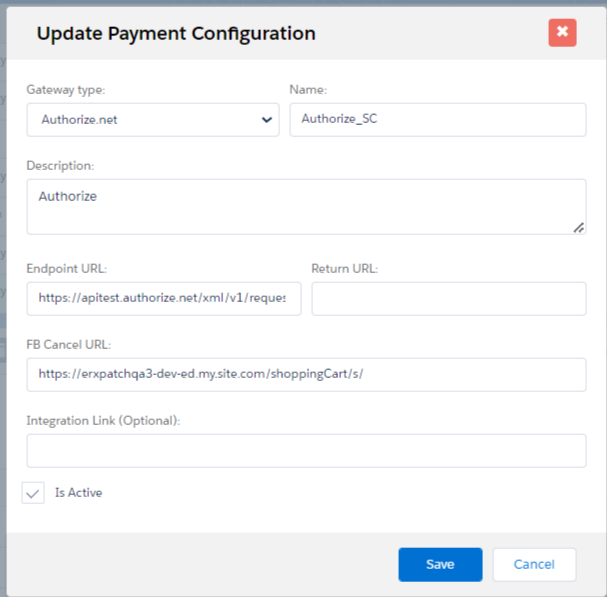This screenshot has height=597, width=607.
Task: Save the payment configuration
Action: (x=440, y=564)
